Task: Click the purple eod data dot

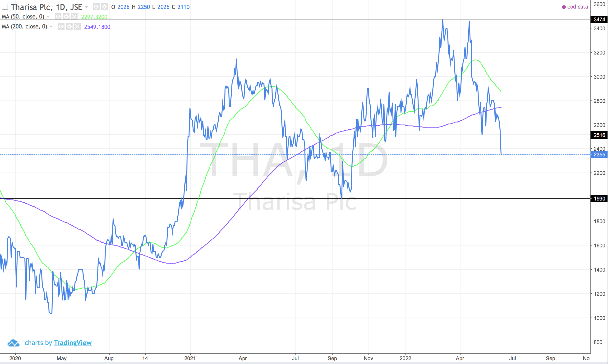Action: pos(564,7)
